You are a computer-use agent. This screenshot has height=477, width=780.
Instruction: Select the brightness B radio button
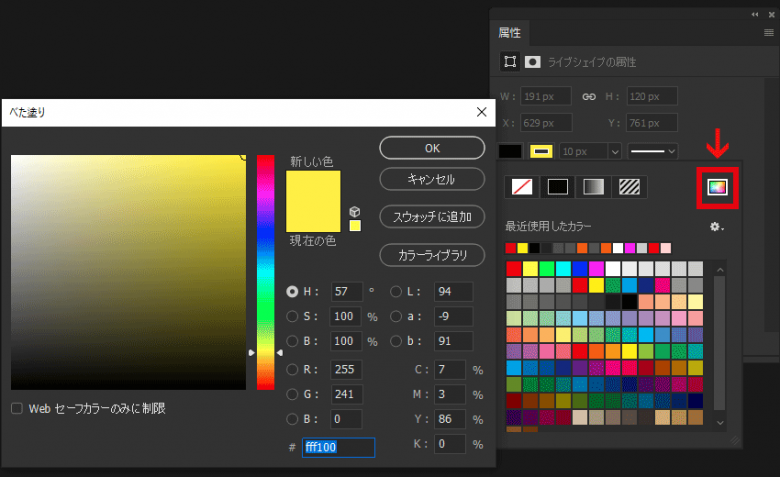[x=292, y=341]
